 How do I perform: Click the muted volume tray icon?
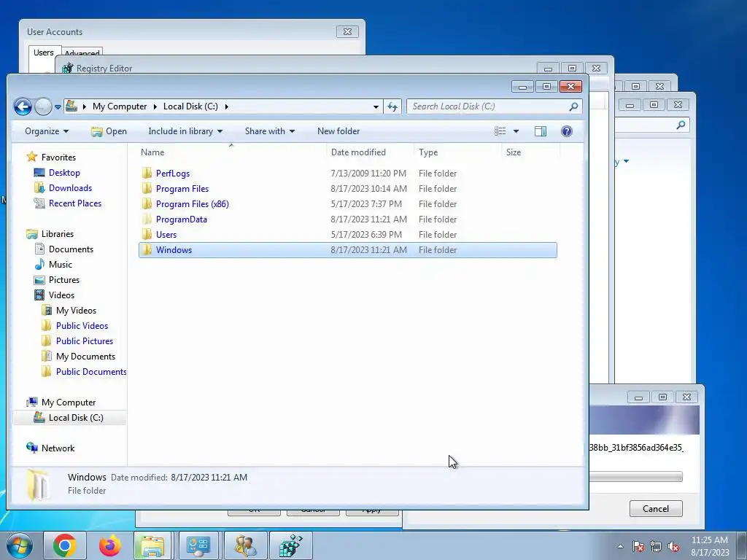coord(673,546)
